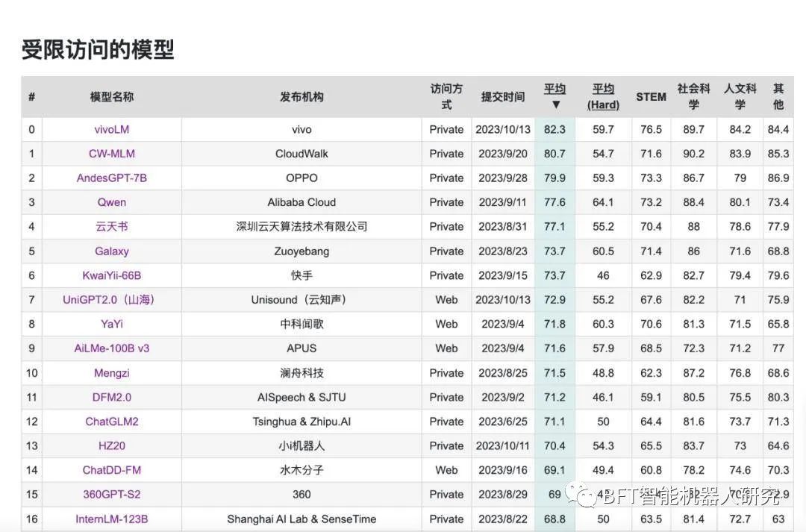Image resolution: width=806 pixels, height=532 pixels.
Task: Select the OPPO organization cell
Action: click(302, 178)
